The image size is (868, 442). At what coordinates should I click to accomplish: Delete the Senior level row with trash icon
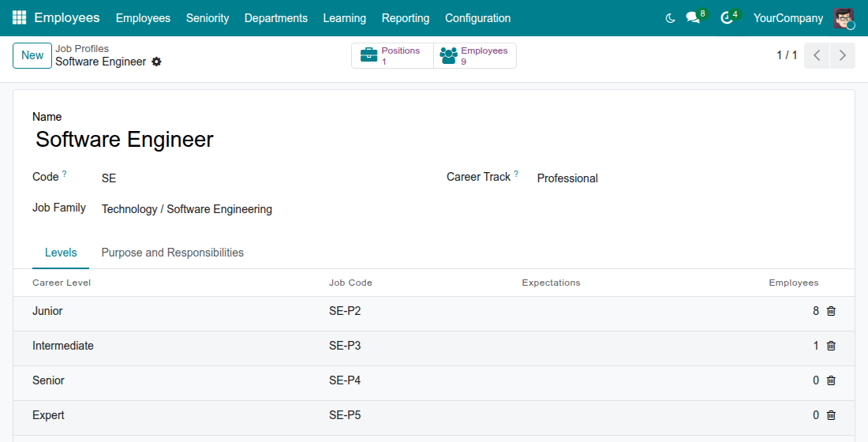[831, 380]
